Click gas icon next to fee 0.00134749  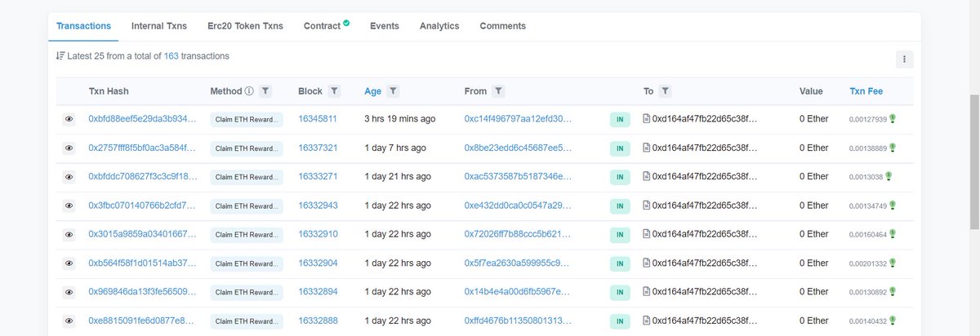pos(893,206)
